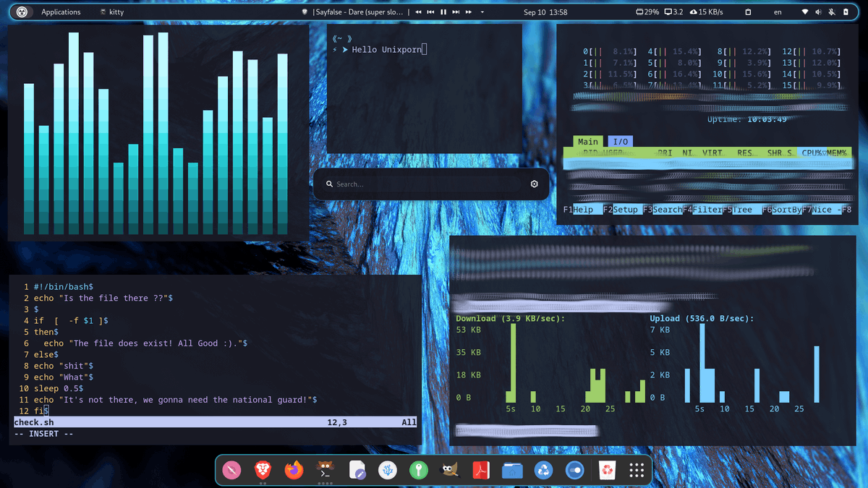The height and width of the screenshot is (488, 868).
Task: Click the media player shield icon
Action: point(305,12)
